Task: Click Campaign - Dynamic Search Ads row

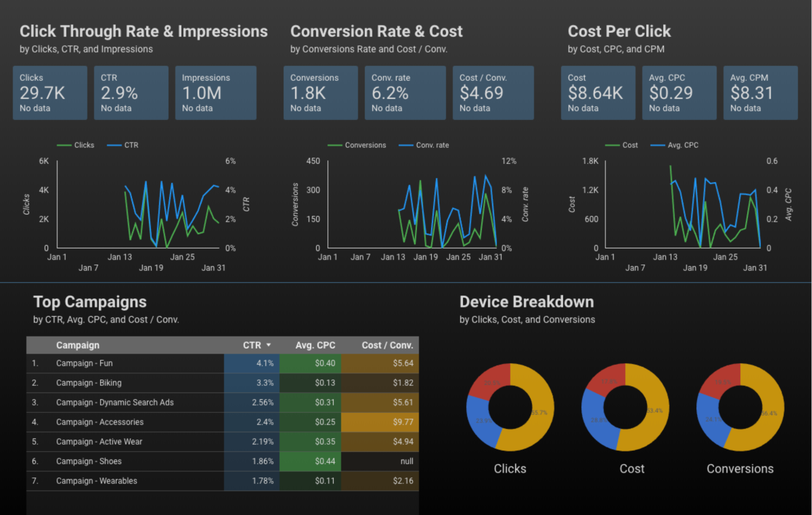Action: point(115,403)
